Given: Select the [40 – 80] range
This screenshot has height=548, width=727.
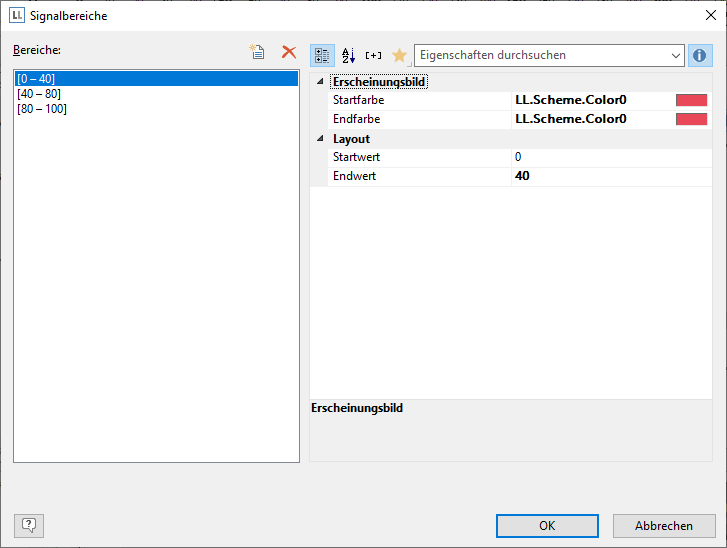Looking at the screenshot, I should (39, 93).
